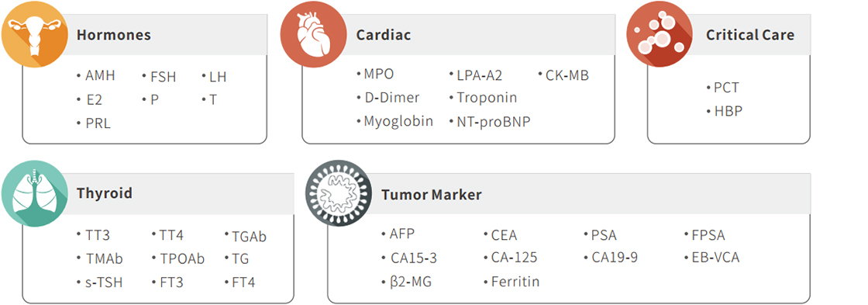This screenshot has height=305, width=868.
Task: Click the grey Tumor Marker cell icon
Action: pos(339,193)
